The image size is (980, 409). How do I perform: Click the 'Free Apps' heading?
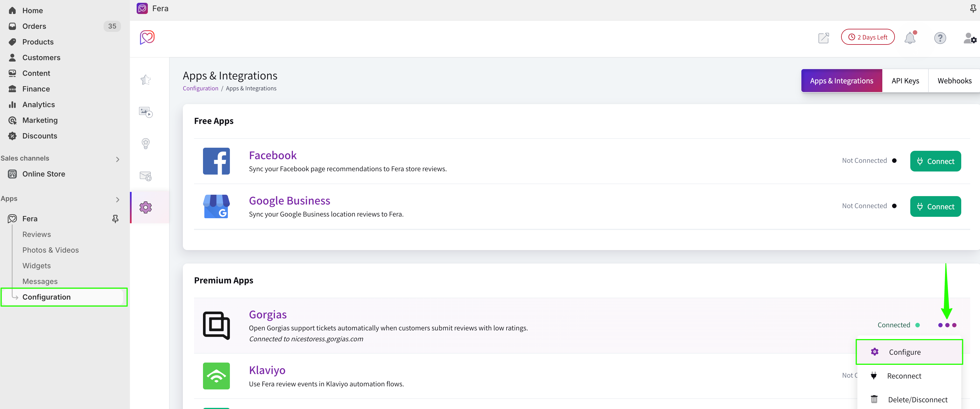point(213,121)
